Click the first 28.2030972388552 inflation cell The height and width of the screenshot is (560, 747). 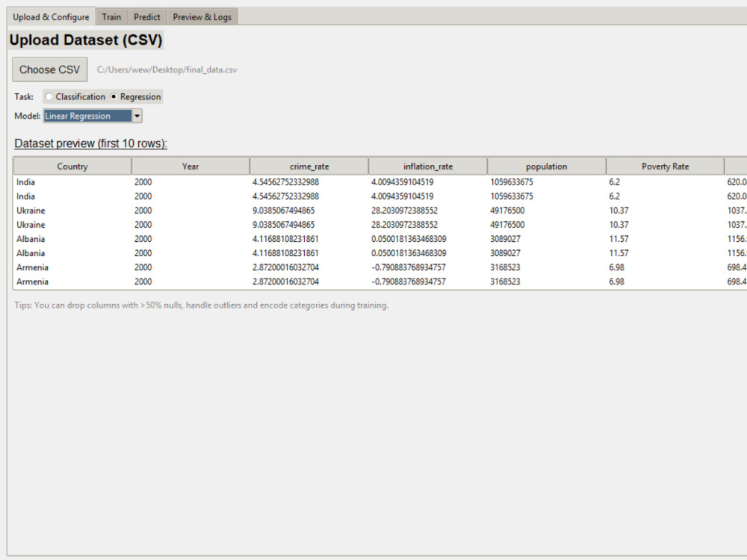coord(404,211)
